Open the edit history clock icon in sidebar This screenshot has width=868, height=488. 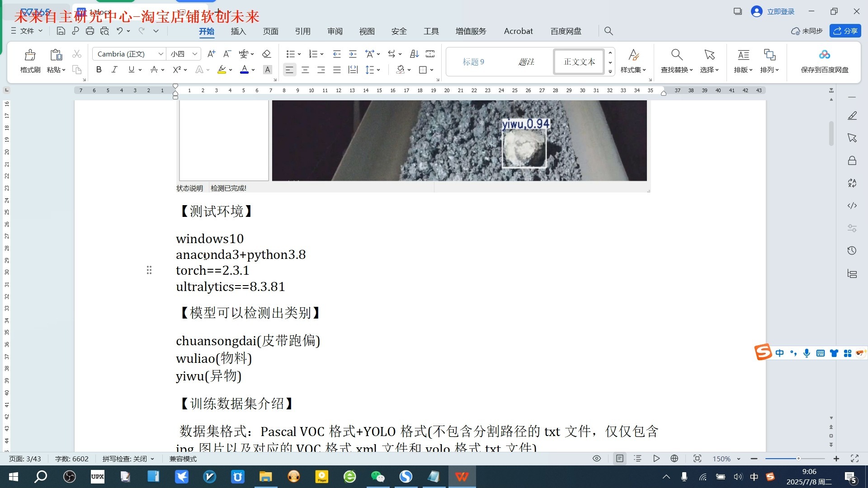coord(853,250)
